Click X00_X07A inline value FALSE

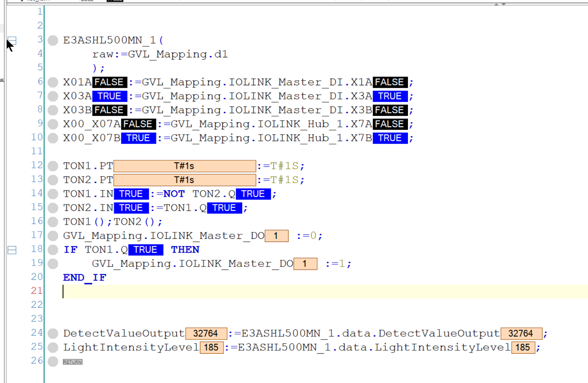point(139,124)
